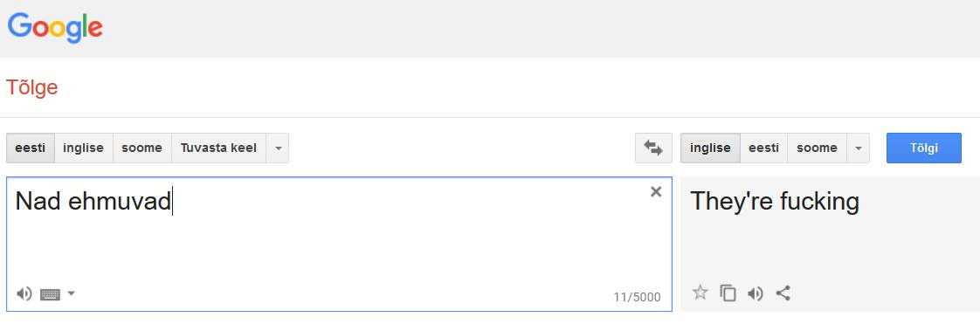Click the Google logo
Screen dimensions: 980x324
pos(55,28)
